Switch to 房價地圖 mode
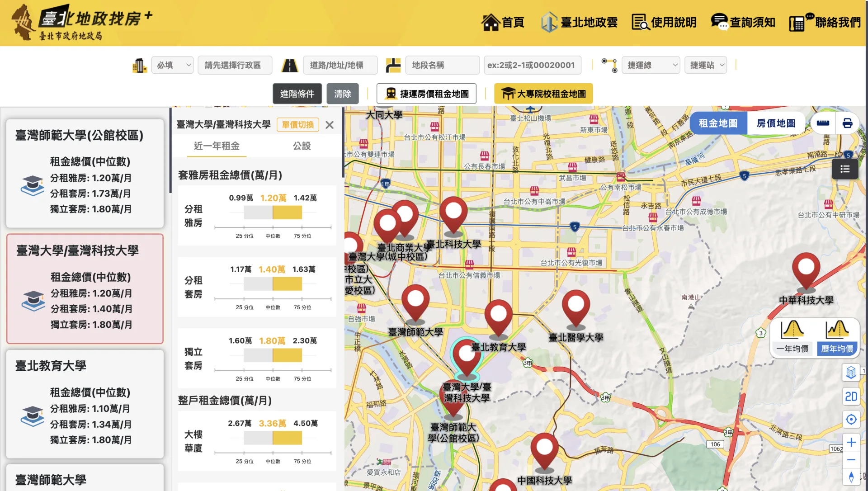The image size is (868, 491). click(x=776, y=123)
